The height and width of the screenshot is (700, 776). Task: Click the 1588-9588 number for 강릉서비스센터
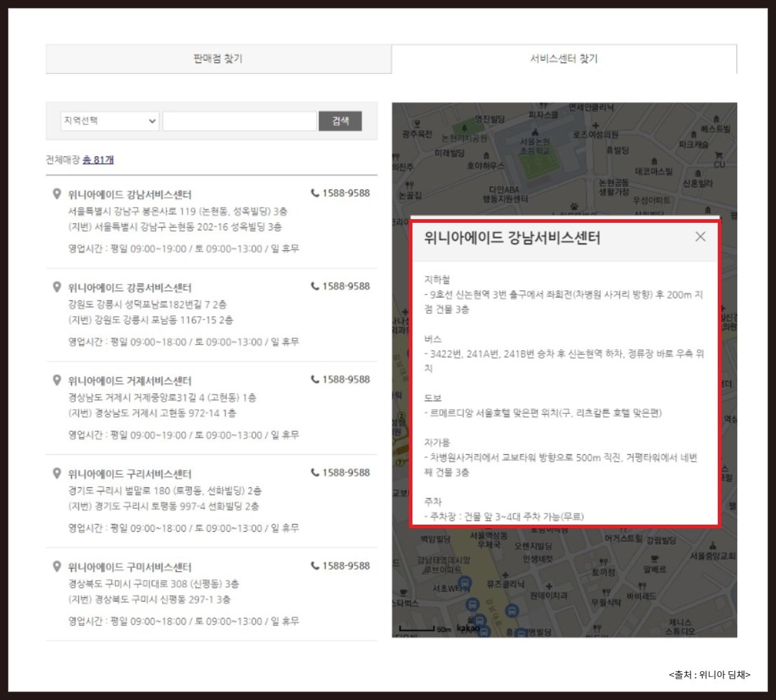[346, 286]
